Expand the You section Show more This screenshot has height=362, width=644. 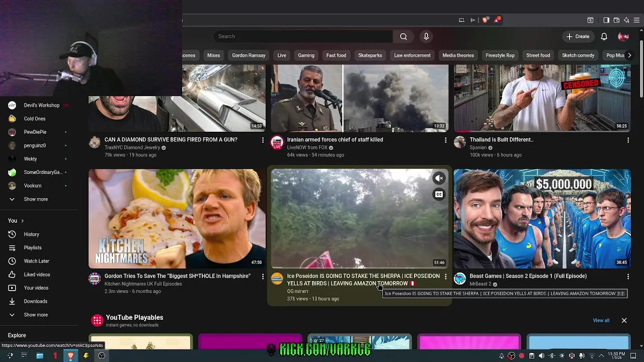coord(36,315)
